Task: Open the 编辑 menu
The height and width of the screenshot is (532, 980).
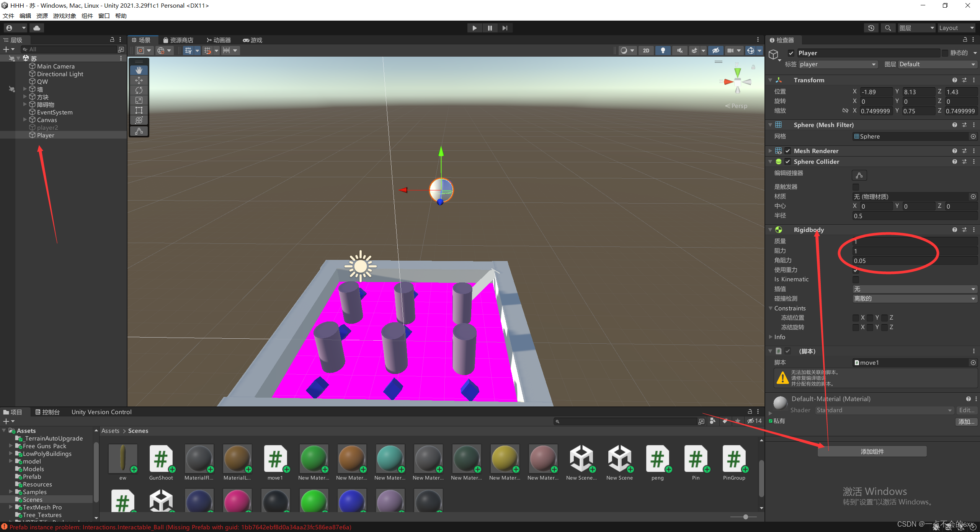Action: pos(25,16)
